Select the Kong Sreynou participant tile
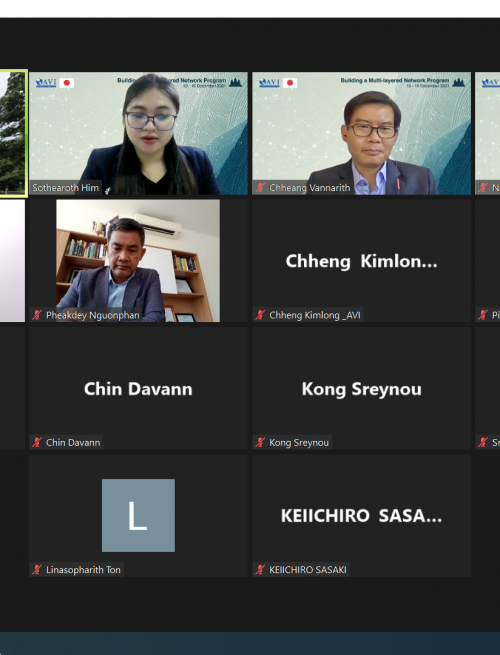 (x=361, y=388)
